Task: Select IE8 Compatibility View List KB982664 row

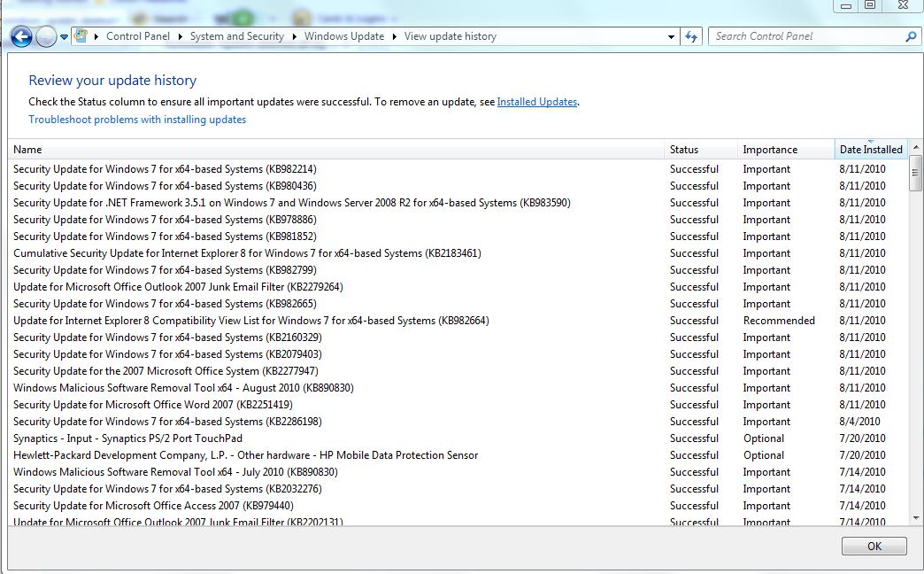Action: pos(458,321)
